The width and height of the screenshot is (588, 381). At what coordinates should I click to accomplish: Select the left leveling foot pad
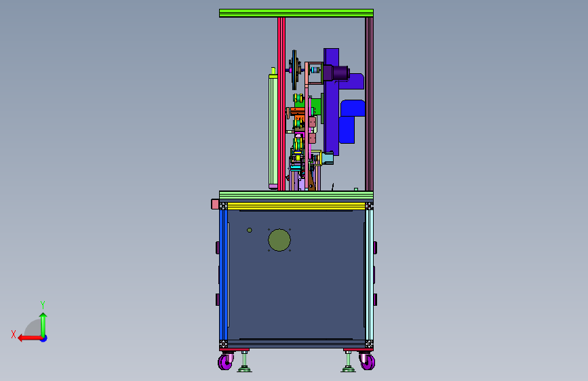tap(245, 370)
